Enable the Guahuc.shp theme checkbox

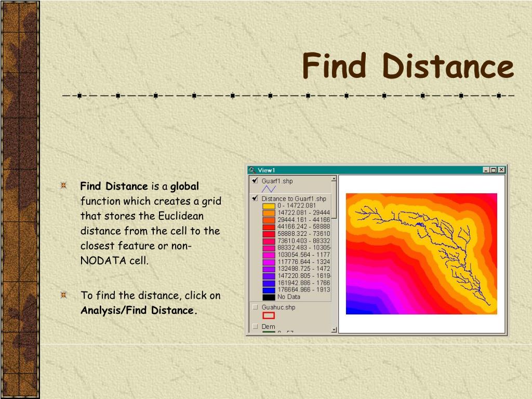coord(255,307)
